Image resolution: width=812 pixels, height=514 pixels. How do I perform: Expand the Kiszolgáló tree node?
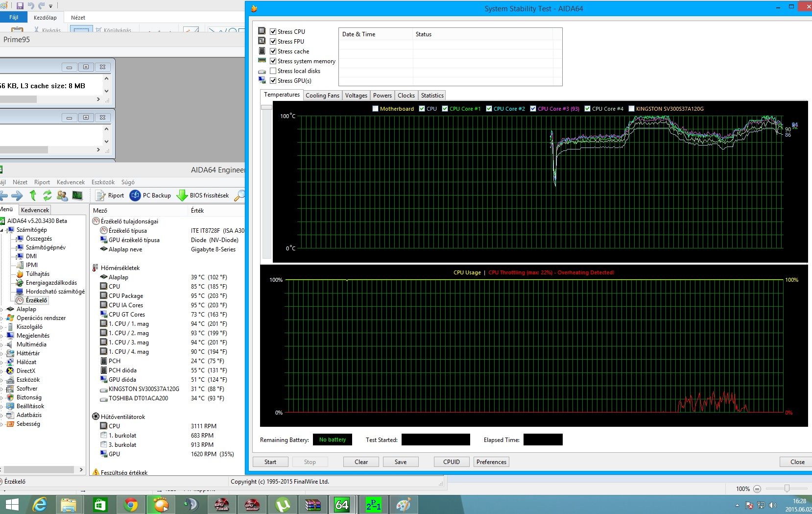[x=2, y=327]
